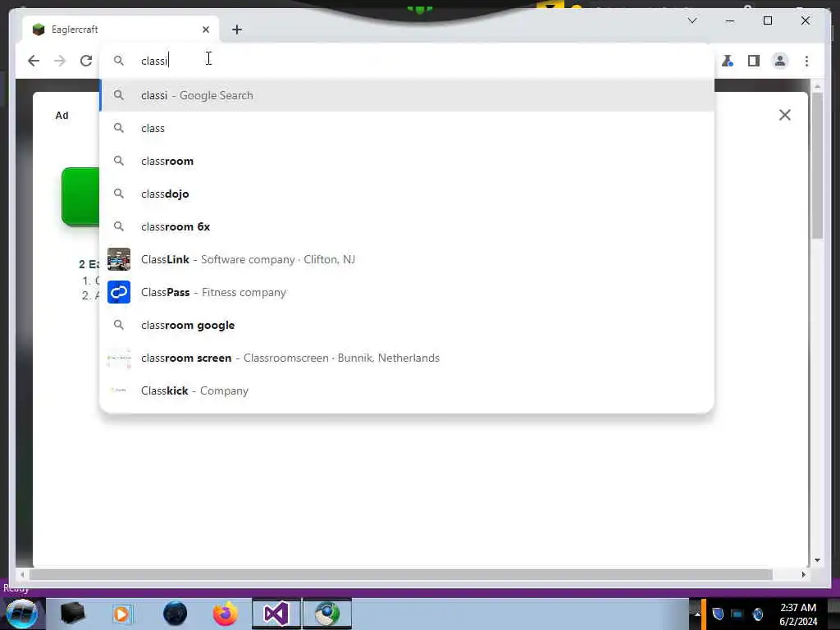Open the dark blue globe taskbar icon
Screen dimensions: 840x630
(x=175, y=614)
